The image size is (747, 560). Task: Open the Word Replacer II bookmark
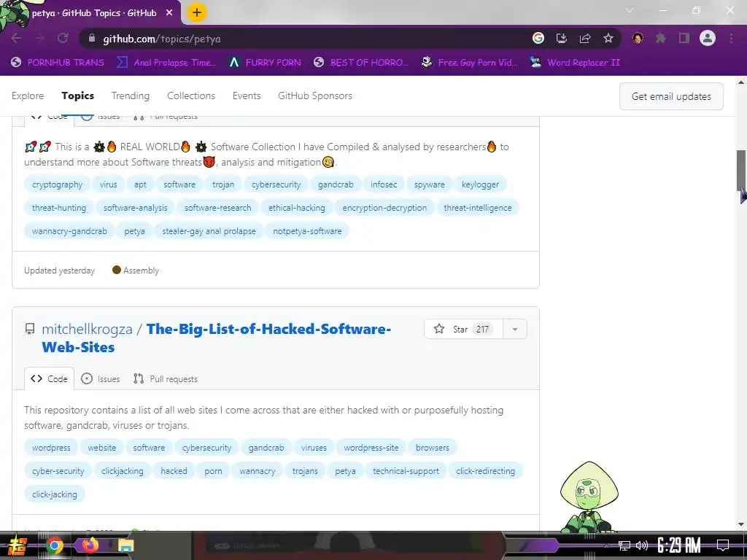(575, 63)
